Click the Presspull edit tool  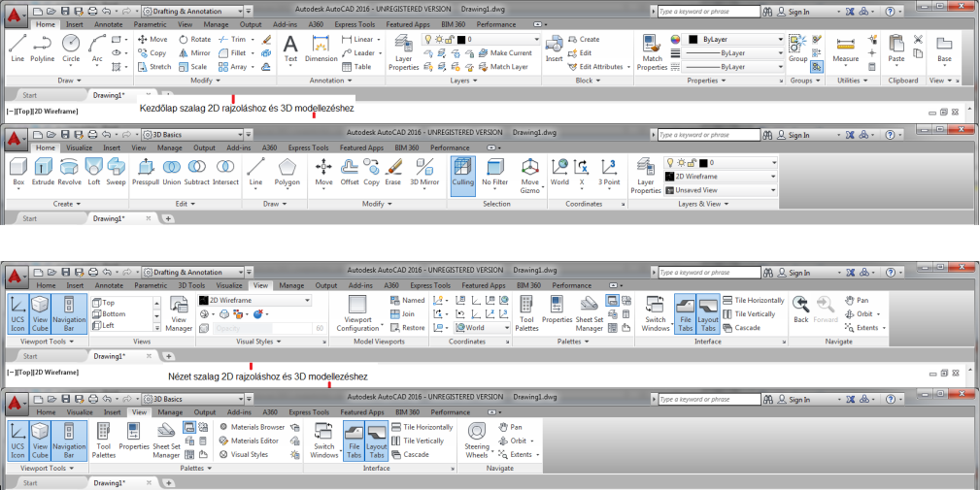point(146,174)
